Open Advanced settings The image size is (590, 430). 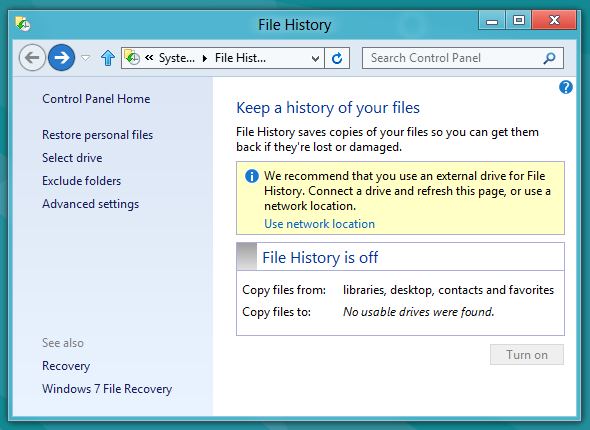click(x=90, y=204)
